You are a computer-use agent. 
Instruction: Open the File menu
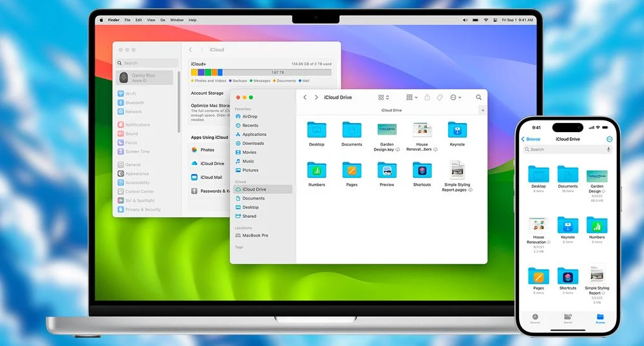tap(128, 20)
